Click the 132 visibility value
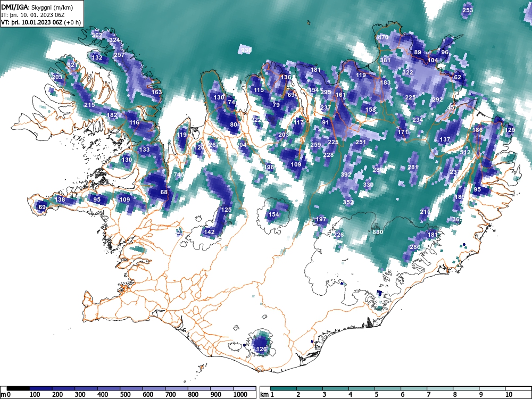The image size is (532, 399). click(97, 57)
